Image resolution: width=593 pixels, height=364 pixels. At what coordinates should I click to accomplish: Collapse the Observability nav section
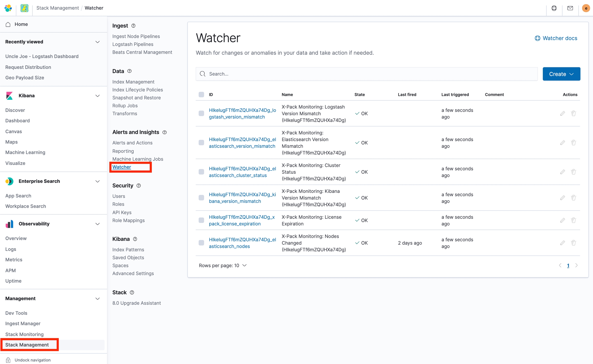[98, 224]
